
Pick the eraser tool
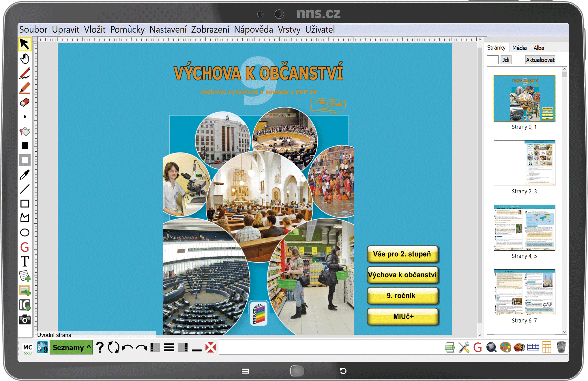point(25,102)
